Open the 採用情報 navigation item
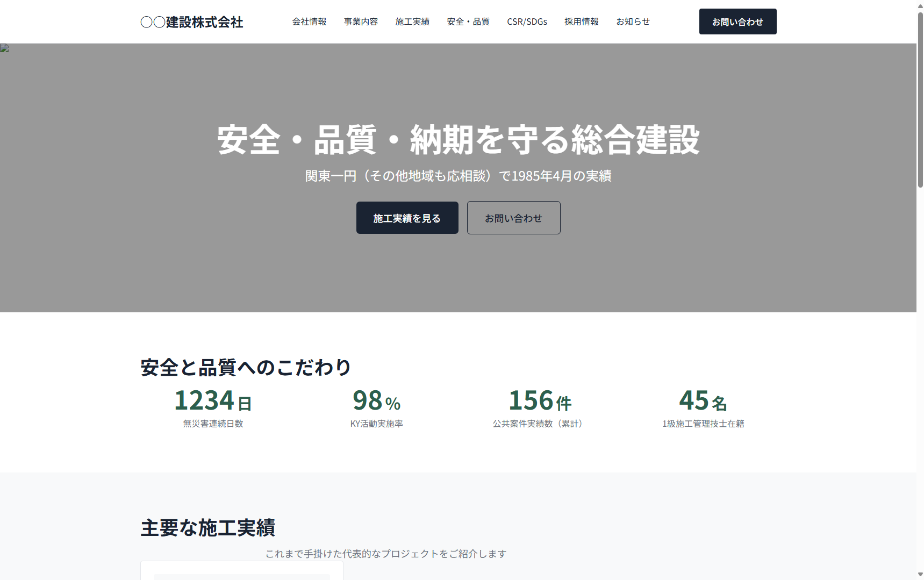The image size is (924, 580). pos(582,22)
